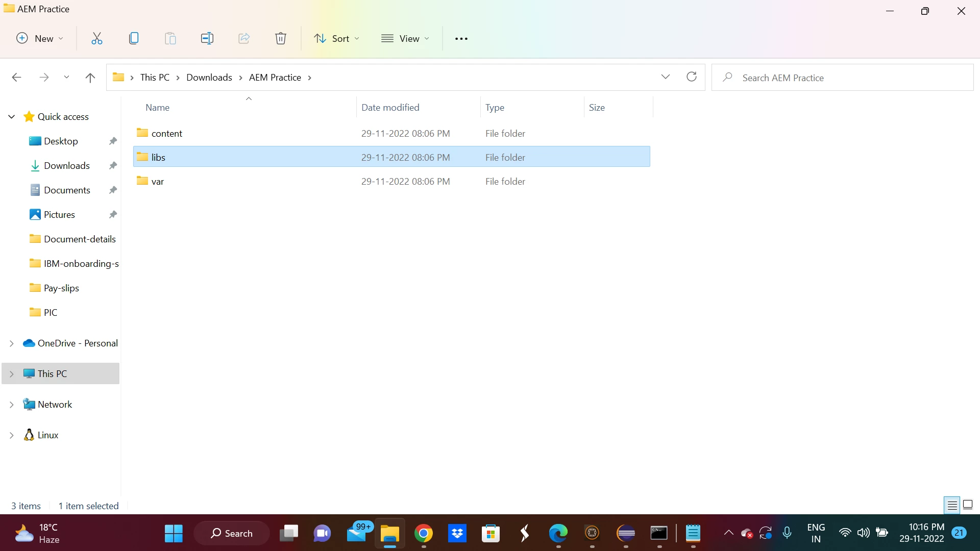The height and width of the screenshot is (551, 980).
Task: Sort by Date modified column header
Action: coord(390,108)
